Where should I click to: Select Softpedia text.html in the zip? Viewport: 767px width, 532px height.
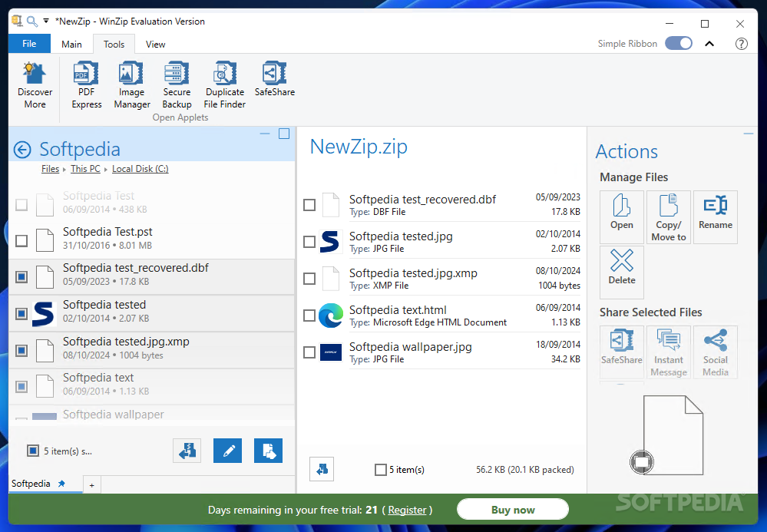(x=441, y=316)
